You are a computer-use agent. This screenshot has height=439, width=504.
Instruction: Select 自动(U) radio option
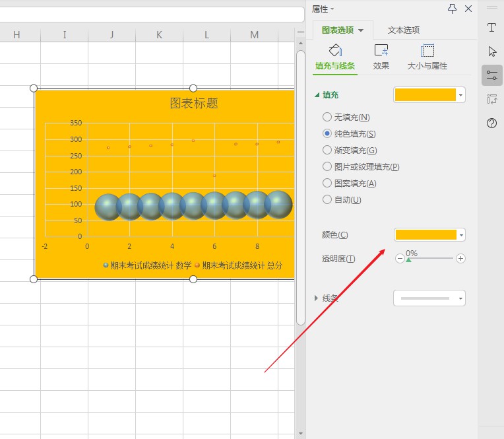(x=327, y=199)
